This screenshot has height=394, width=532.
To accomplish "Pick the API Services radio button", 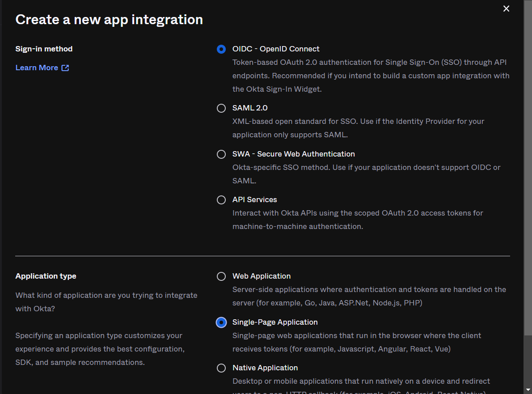I will [x=221, y=200].
